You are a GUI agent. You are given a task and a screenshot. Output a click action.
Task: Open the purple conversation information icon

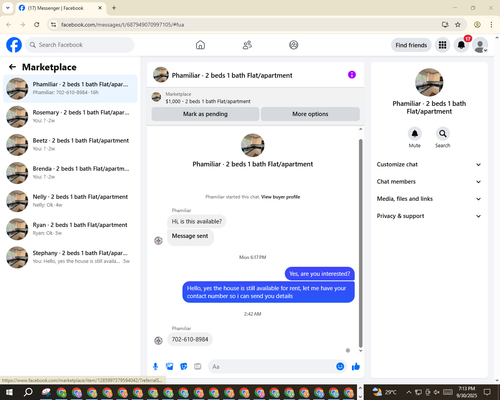click(352, 75)
